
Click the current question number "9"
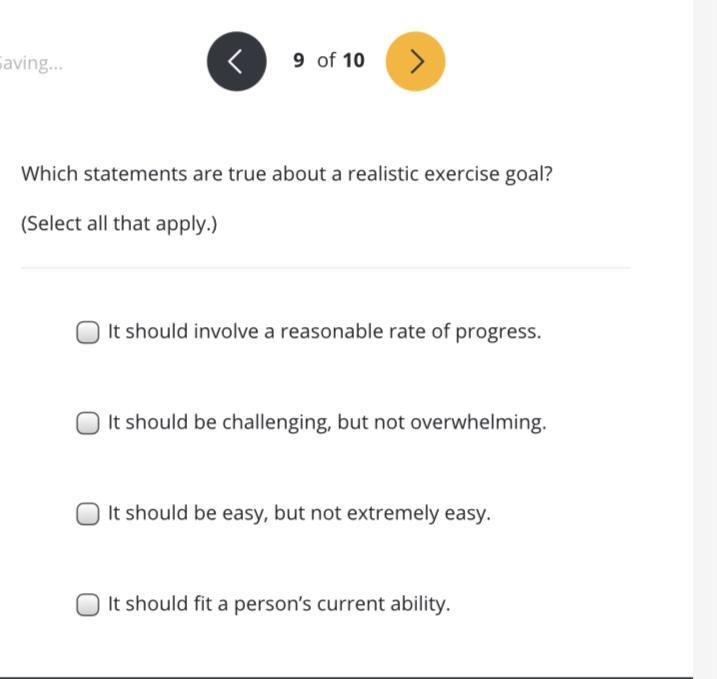[299, 61]
